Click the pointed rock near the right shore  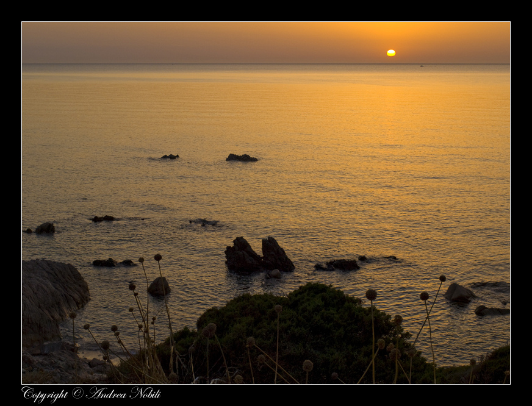pyautogui.click(x=459, y=293)
